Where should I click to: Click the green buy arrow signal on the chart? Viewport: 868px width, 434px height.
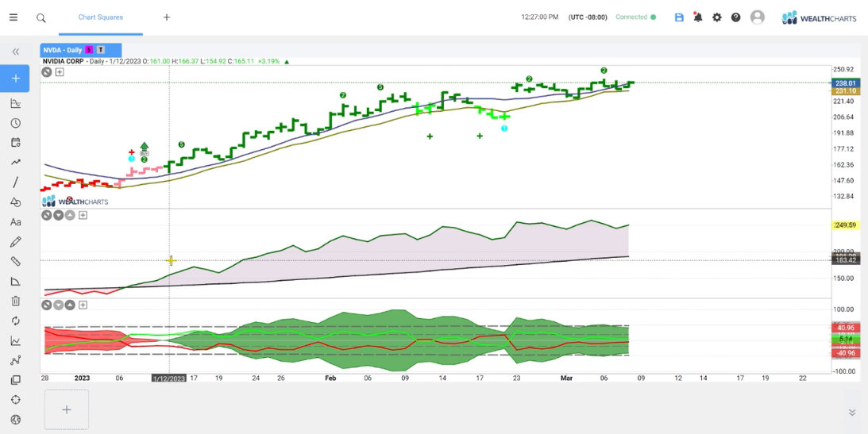[x=144, y=148]
